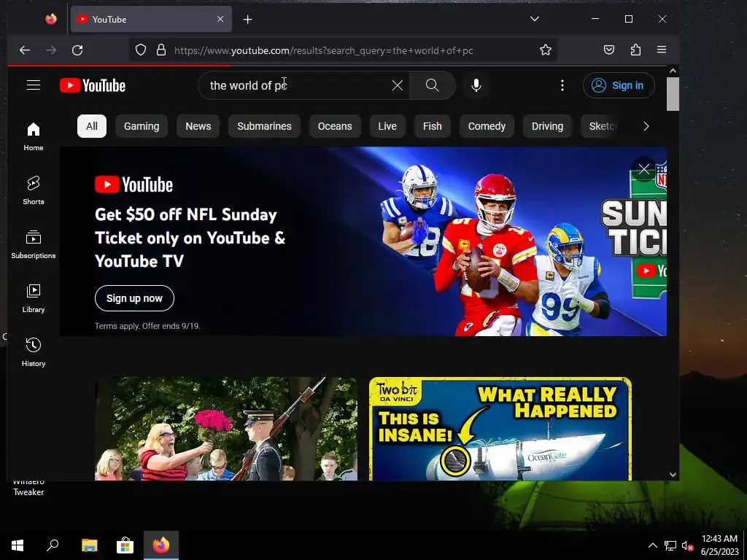Go to Home in YouTube sidebar

pos(34,136)
